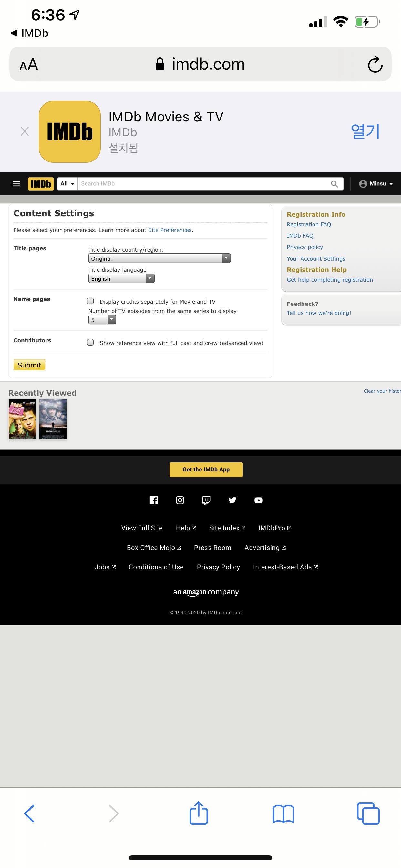This screenshot has width=401, height=868.
Task: Enable Display credits separately for Movie and TV
Action: (x=90, y=301)
